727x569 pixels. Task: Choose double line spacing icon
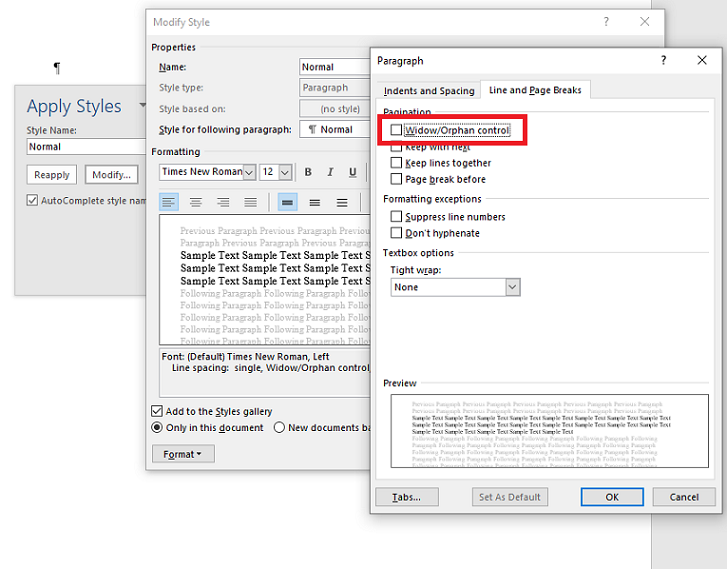point(342,202)
